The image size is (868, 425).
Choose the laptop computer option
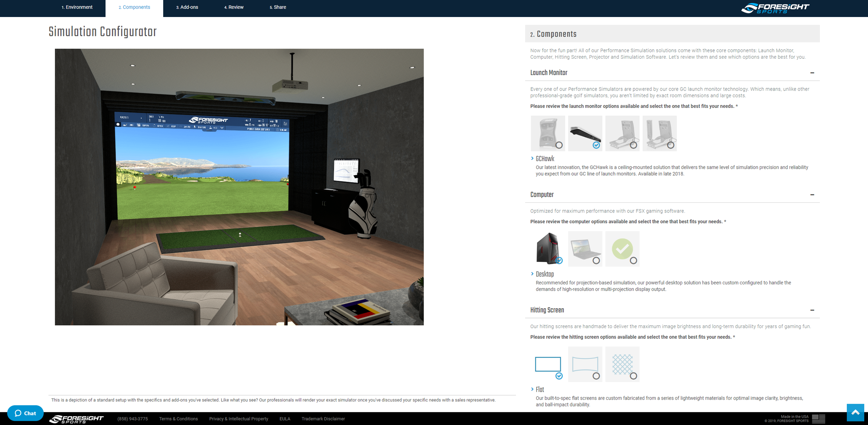coord(585,248)
